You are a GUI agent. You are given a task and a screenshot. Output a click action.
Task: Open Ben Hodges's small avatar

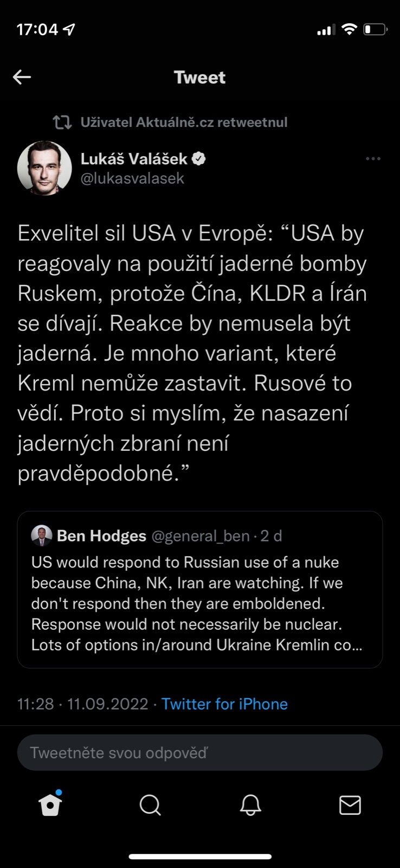42,536
